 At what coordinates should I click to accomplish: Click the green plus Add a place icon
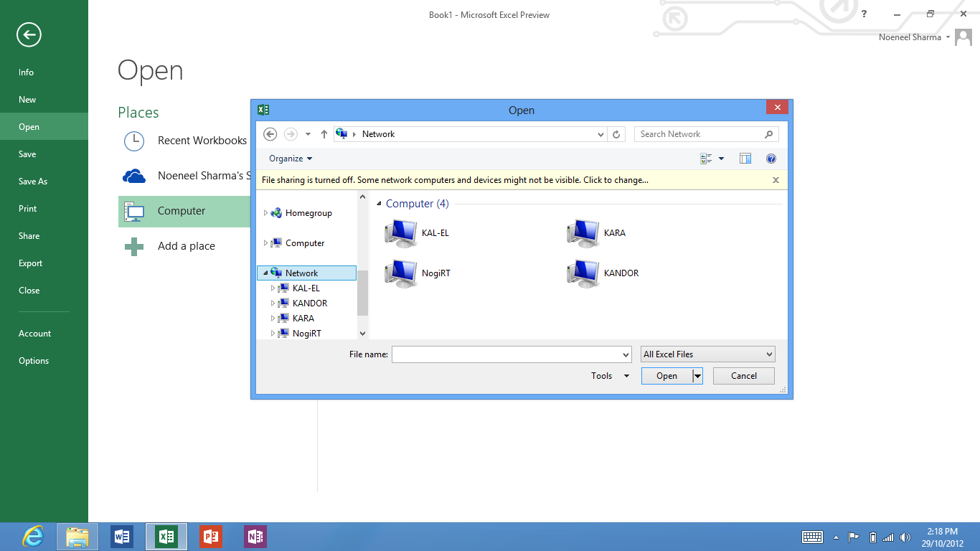coord(134,246)
